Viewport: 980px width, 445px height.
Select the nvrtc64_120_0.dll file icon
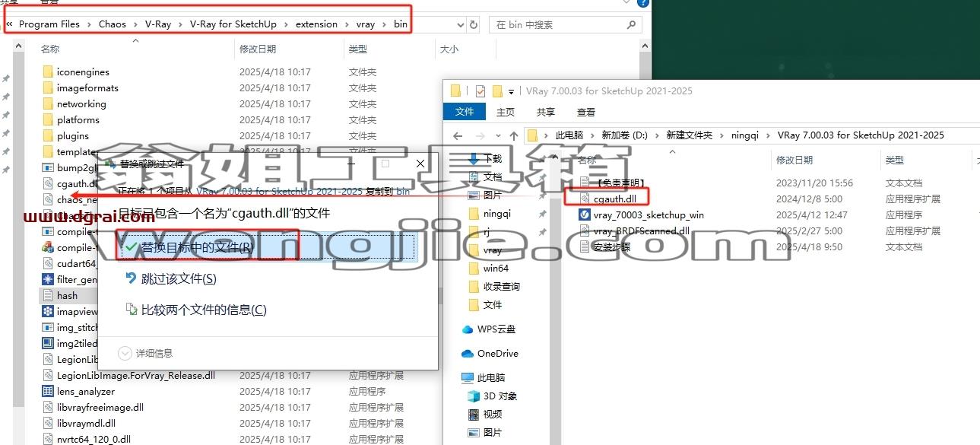click(x=48, y=439)
